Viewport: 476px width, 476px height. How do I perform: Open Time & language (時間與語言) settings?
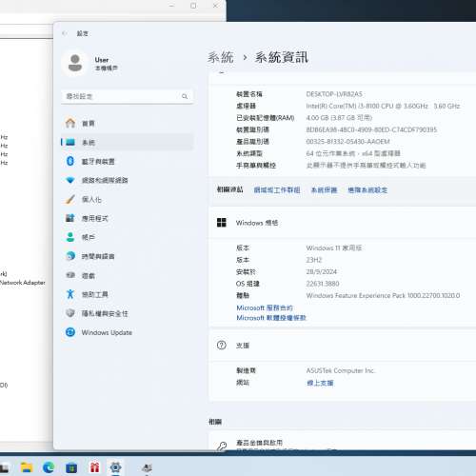point(127,256)
